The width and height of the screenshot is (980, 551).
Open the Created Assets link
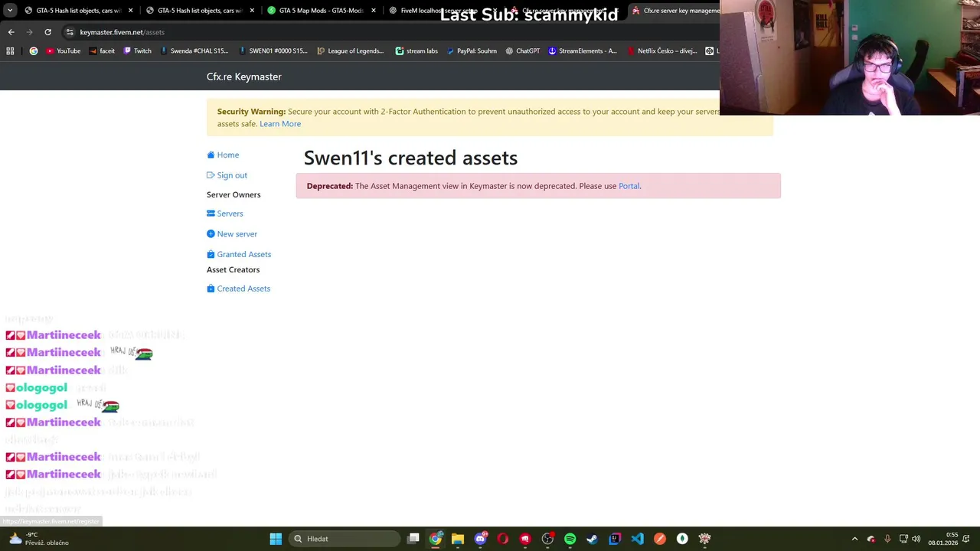238,289
